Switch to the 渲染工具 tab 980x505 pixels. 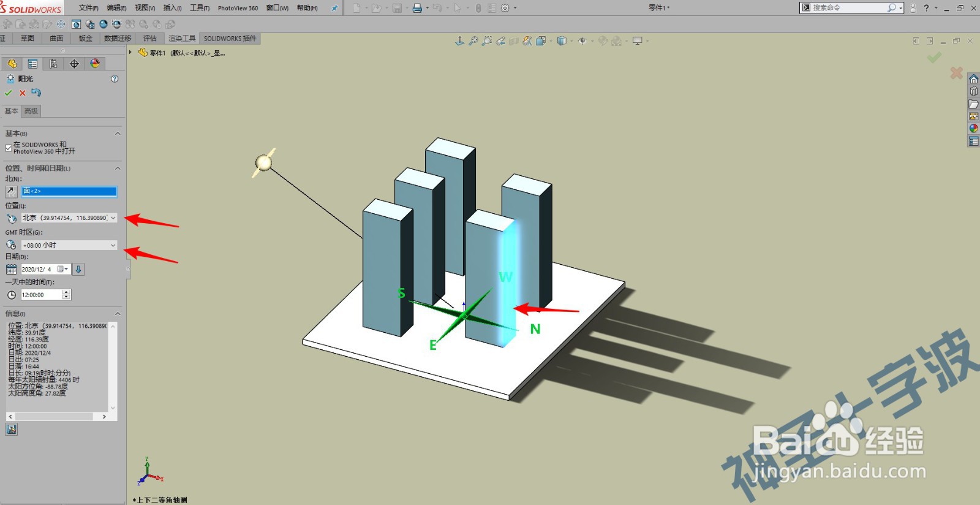point(182,39)
